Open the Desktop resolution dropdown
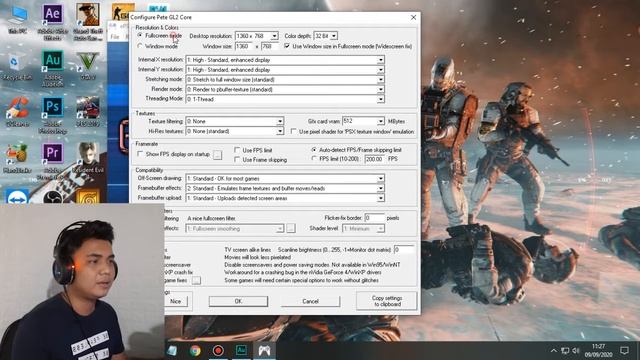The width and height of the screenshot is (640, 360). (x=274, y=36)
